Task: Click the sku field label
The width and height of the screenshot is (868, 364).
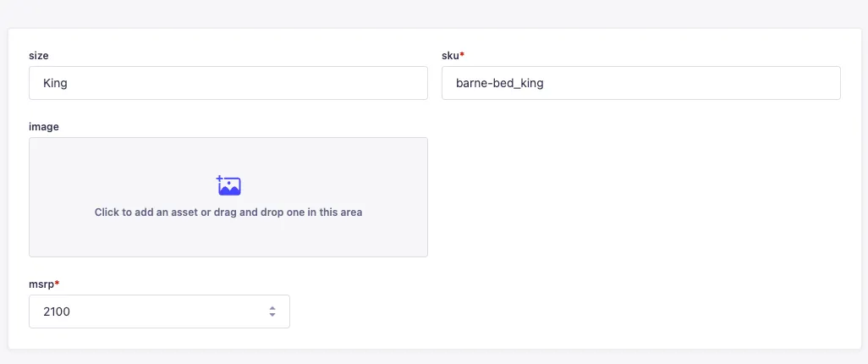Action: (x=450, y=55)
